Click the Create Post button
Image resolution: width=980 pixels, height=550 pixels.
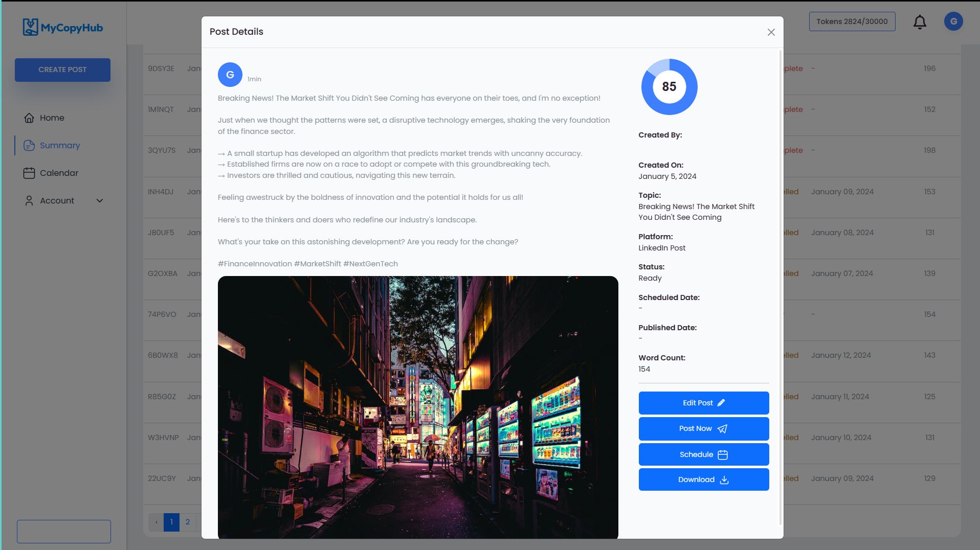62,70
